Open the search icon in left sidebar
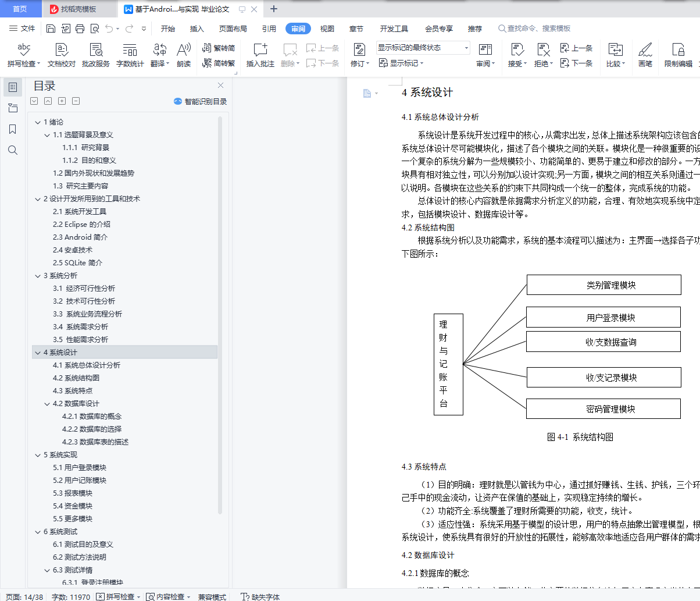Screen dimensions: 700x601 coord(13,150)
